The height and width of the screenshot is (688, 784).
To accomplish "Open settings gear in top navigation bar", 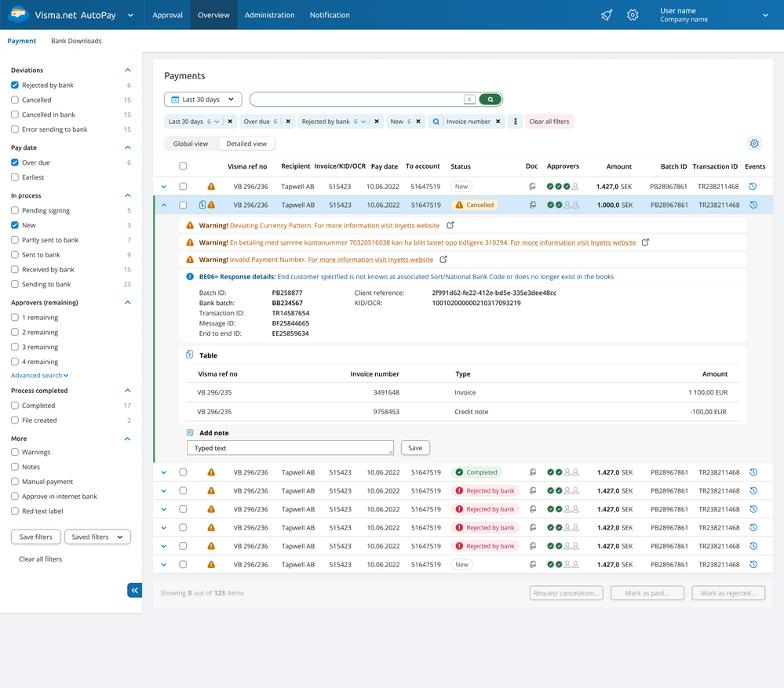I will pyautogui.click(x=633, y=15).
